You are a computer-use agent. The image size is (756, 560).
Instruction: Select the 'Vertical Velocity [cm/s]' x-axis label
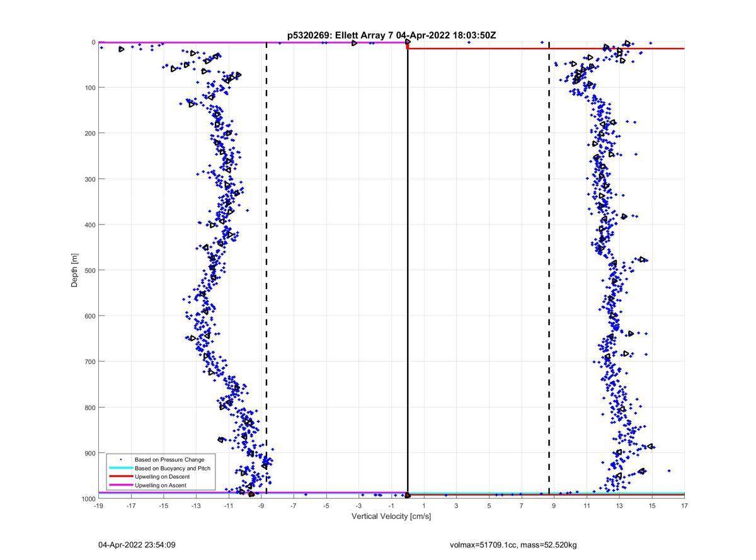click(x=391, y=517)
